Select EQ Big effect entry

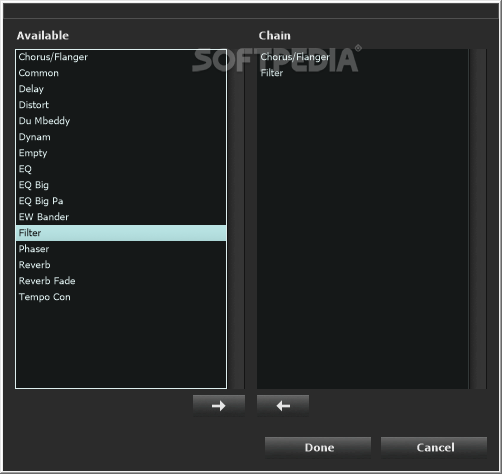tap(121, 185)
